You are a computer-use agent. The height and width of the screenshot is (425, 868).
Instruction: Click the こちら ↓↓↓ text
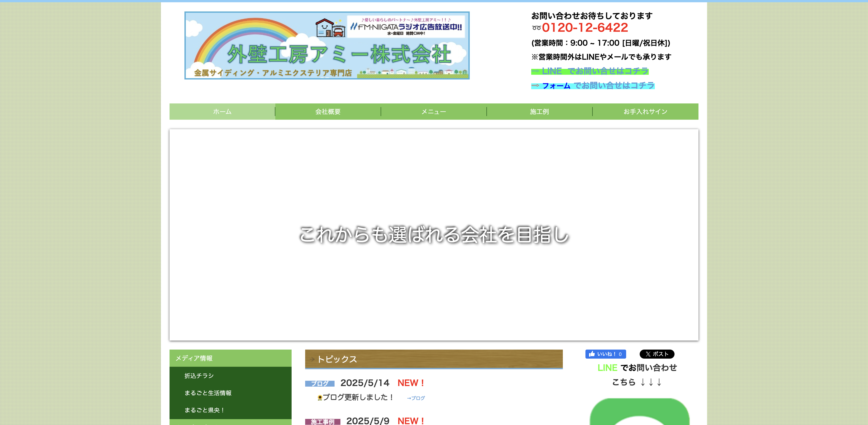coord(637,382)
